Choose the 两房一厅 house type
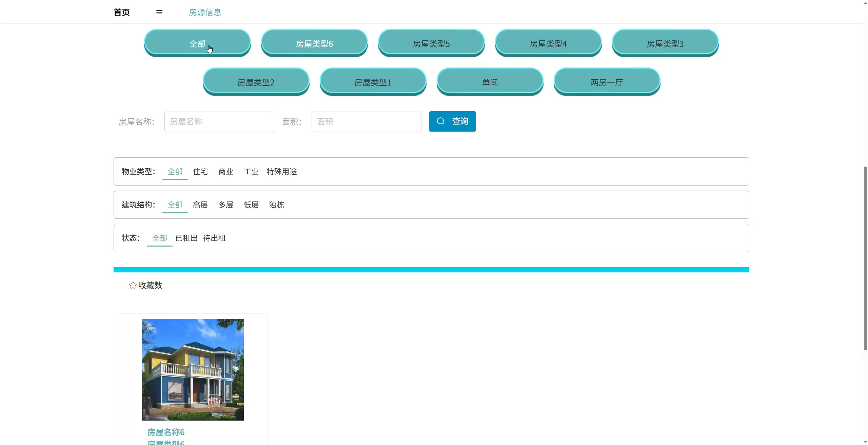This screenshot has height=445, width=868. [x=607, y=82]
